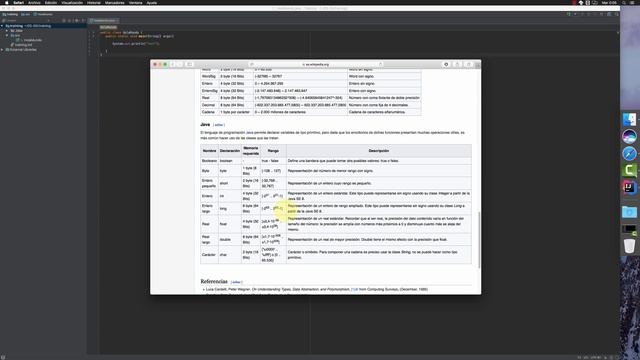Open the Marcadores menu
The image size is (640, 360).
[x=115, y=2]
